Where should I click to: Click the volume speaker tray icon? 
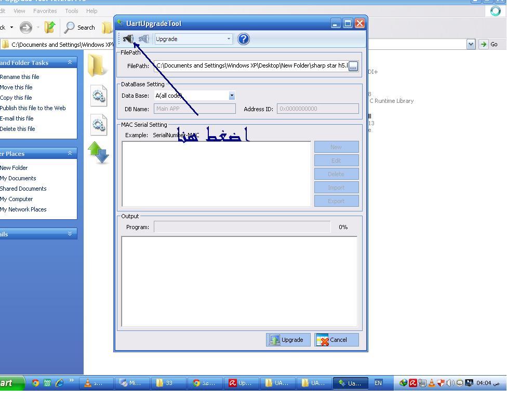(450, 383)
